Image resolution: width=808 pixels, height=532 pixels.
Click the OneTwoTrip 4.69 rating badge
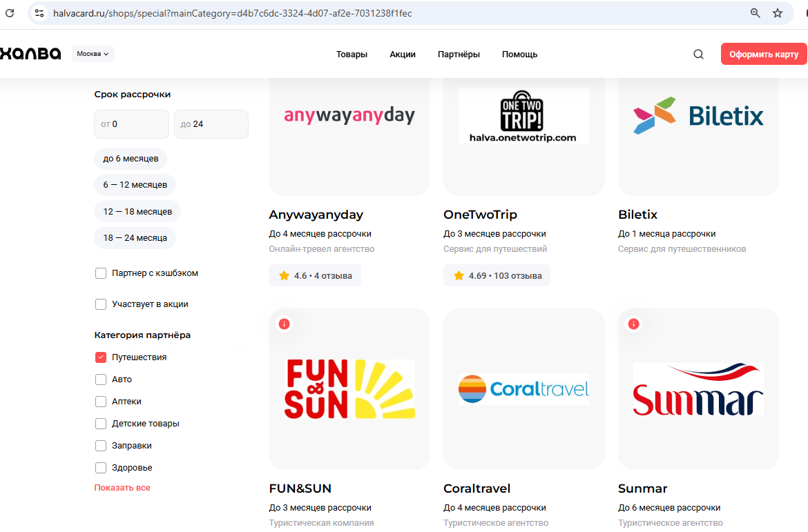pos(497,275)
